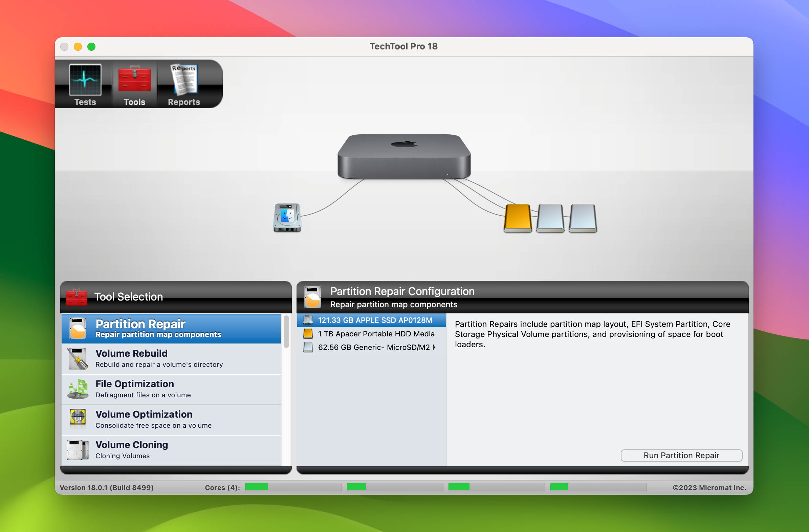Click the Mac mini computer image
Screen dimensions: 809x532
[x=404, y=156]
